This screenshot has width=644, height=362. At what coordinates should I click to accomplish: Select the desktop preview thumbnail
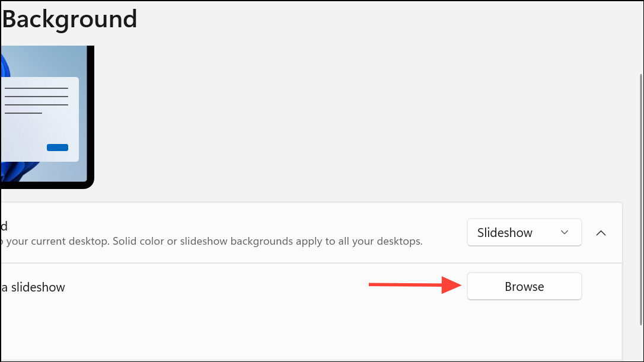pyautogui.click(x=46, y=117)
